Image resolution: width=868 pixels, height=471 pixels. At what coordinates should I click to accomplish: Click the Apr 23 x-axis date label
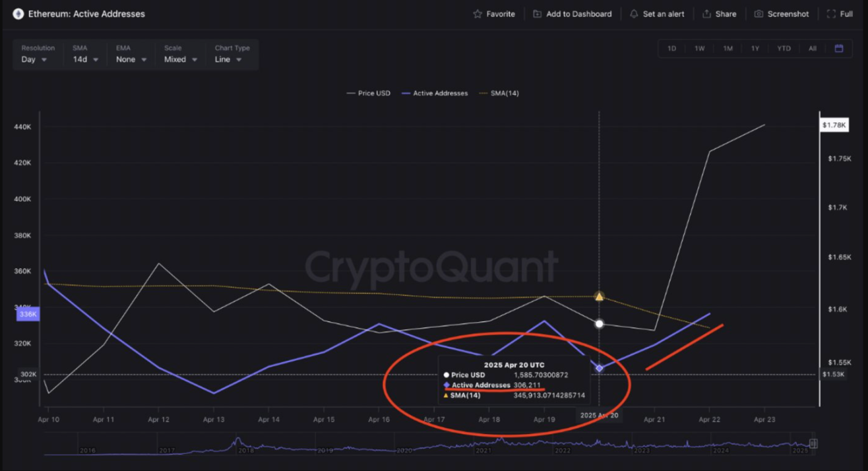point(764,419)
